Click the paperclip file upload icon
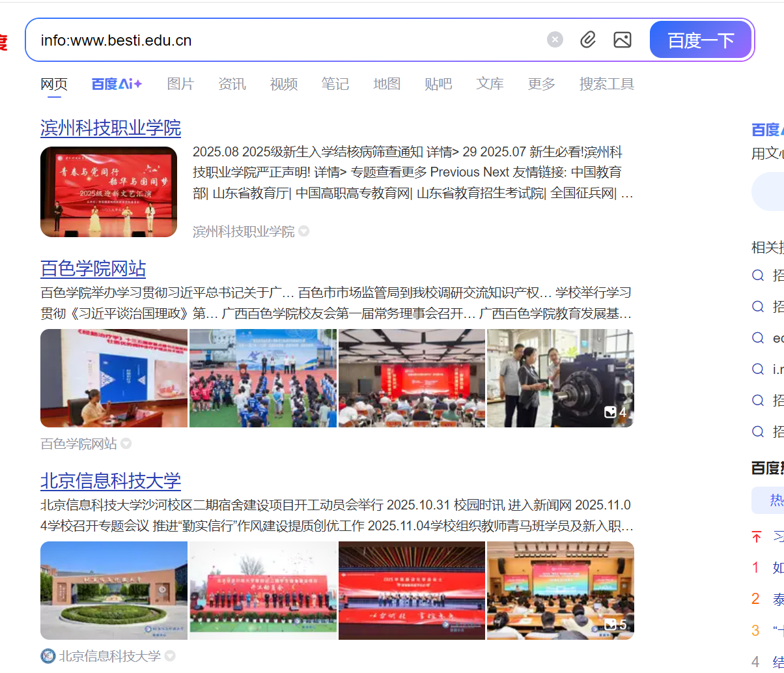Image resolution: width=784 pixels, height=673 pixels. tap(588, 40)
